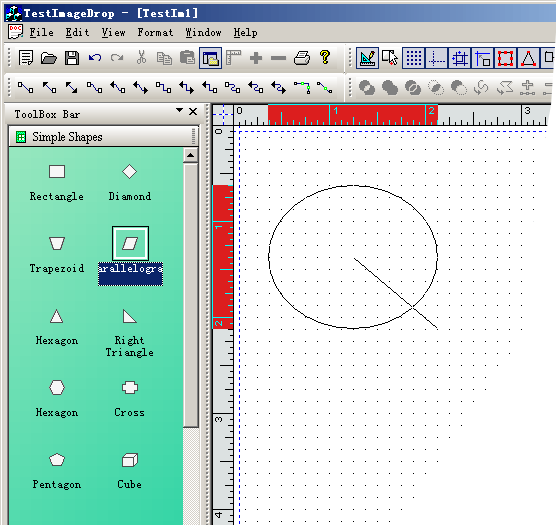Screen dimensions: 556x525
Task: Open a file with the folder icon
Action: click(49, 58)
